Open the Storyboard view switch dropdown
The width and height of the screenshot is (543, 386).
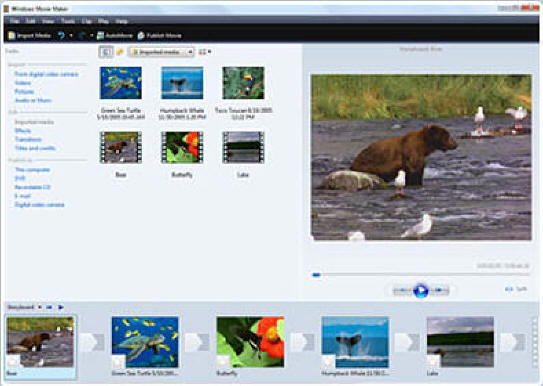coord(24,307)
